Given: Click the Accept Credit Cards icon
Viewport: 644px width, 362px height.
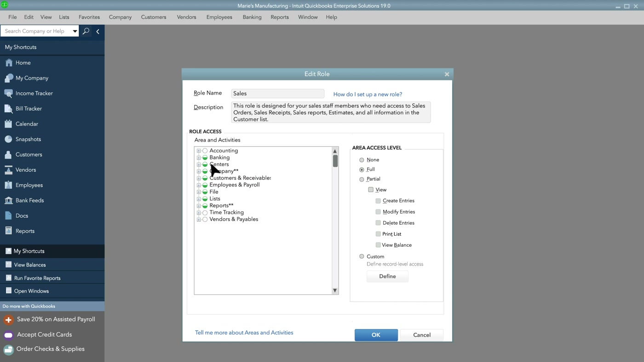Looking at the screenshot, I should pyautogui.click(x=8, y=335).
